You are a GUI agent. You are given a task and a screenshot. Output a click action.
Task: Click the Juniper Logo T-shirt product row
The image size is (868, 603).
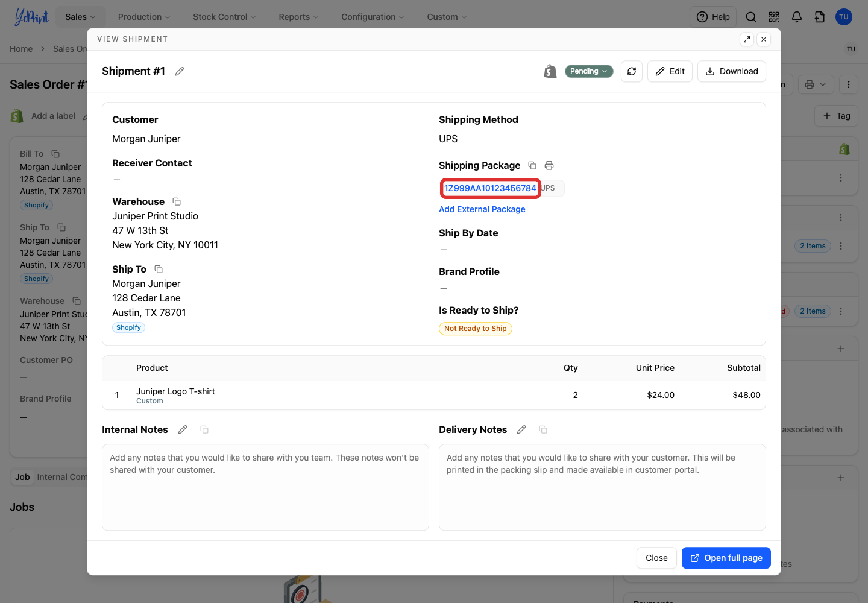434,395
